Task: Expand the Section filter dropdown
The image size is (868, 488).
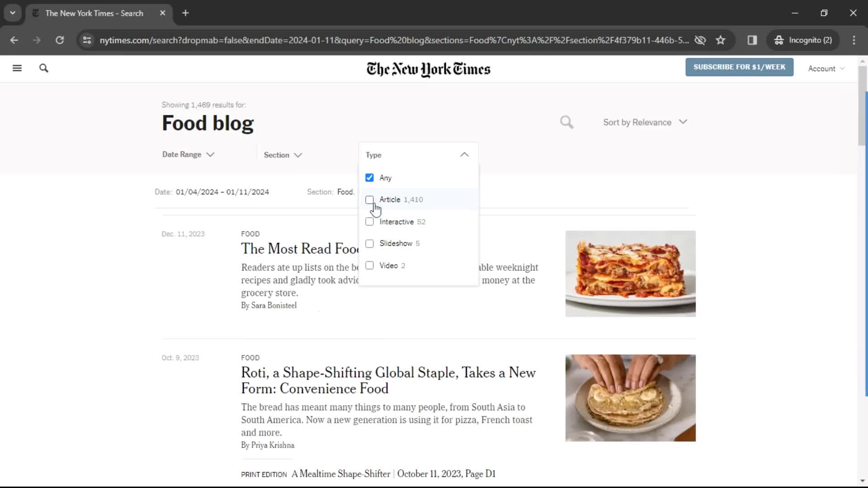Action: pyautogui.click(x=283, y=155)
